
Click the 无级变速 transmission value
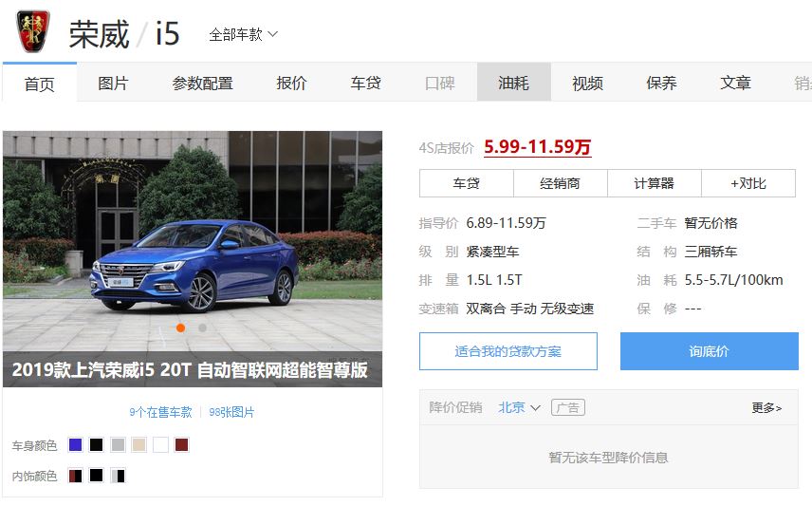pyautogui.click(x=567, y=309)
